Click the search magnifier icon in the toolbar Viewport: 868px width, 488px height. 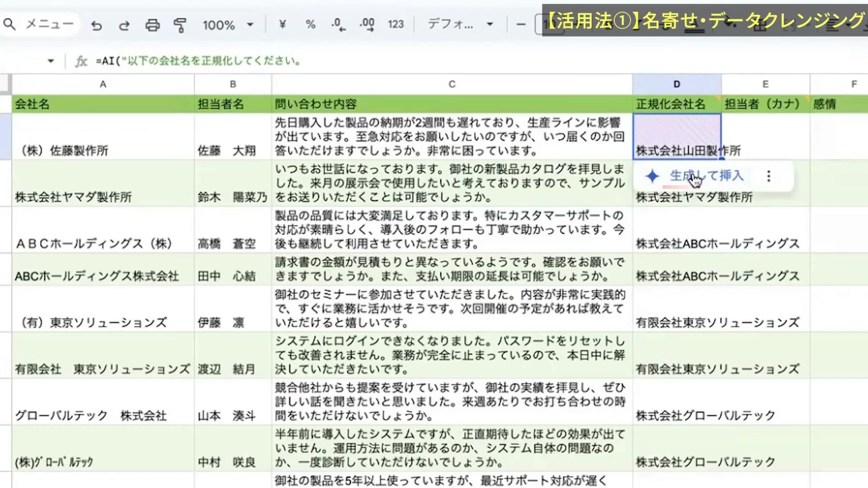click(x=9, y=24)
